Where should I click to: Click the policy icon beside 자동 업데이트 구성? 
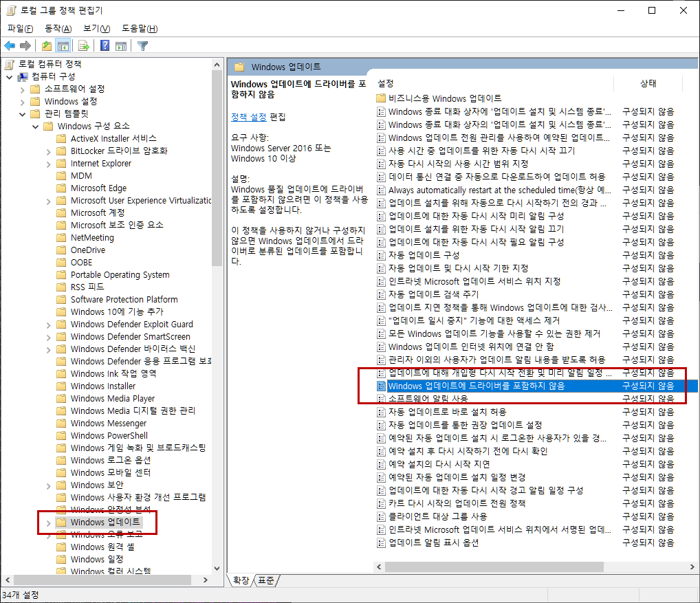click(x=381, y=255)
